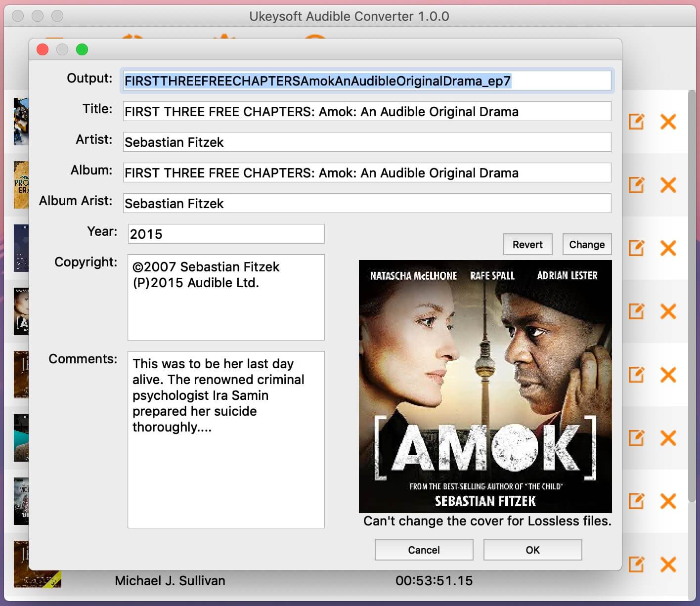Click the Change cover button
Viewport: 700px width, 606px height.
pos(587,244)
